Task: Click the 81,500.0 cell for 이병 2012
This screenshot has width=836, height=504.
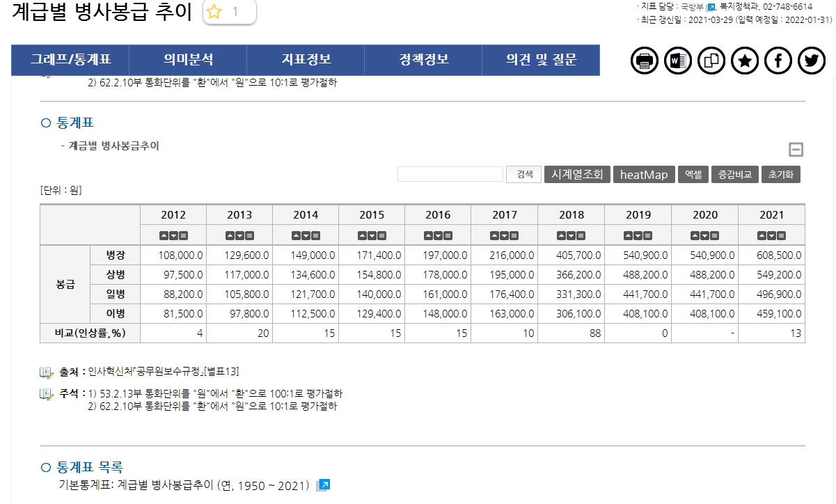Action: tap(173, 314)
